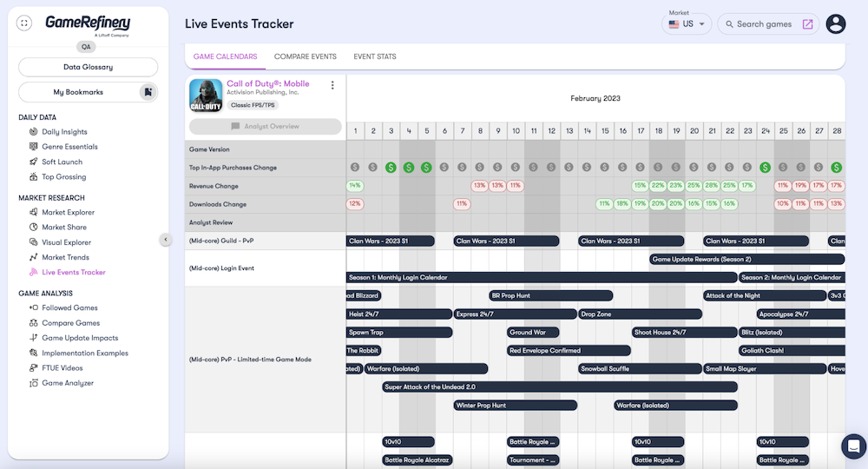Select the Express 24/7 event bar
Screen dimensions: 868x469
pos(516,314)
